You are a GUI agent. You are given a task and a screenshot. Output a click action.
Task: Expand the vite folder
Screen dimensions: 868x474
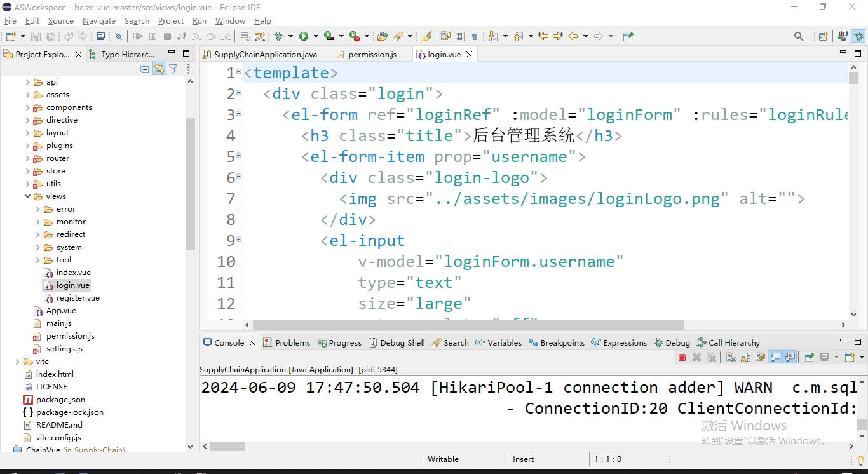coord(17,362)
